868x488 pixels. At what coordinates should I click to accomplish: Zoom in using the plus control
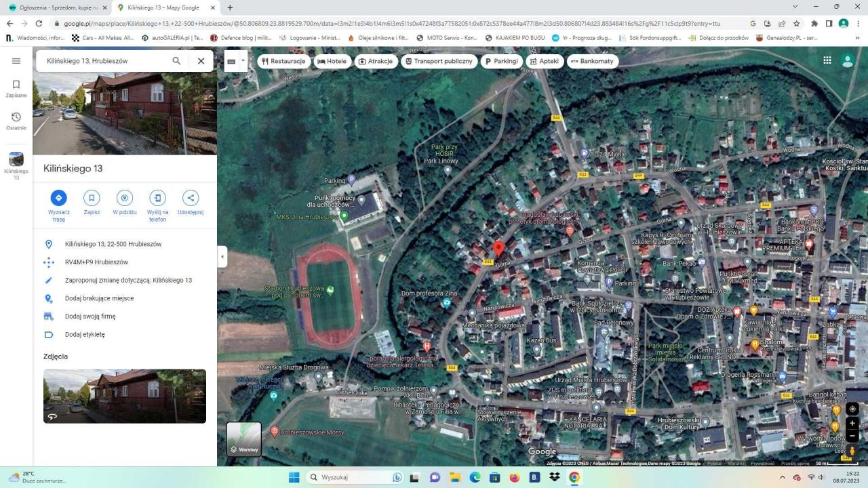[x=852, y=423]
